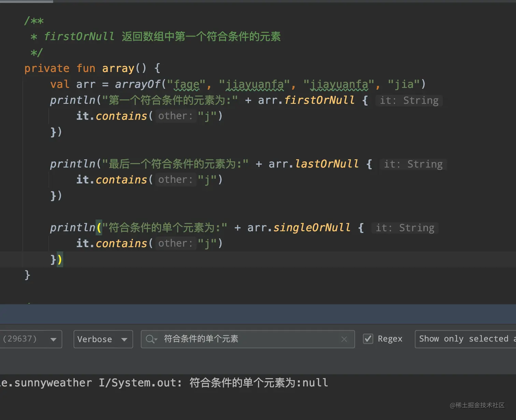Click the "it: String" hint beside lastOrNull
Screen dimensions: 516x420
(x=413, y=164)
